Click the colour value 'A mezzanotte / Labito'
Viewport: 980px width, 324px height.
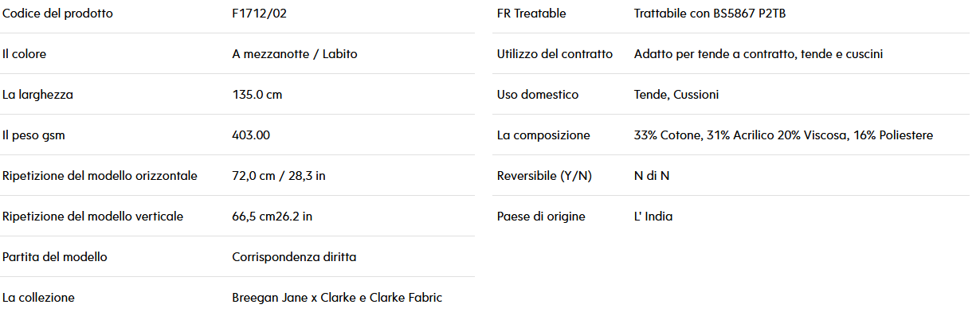point(295,54)
